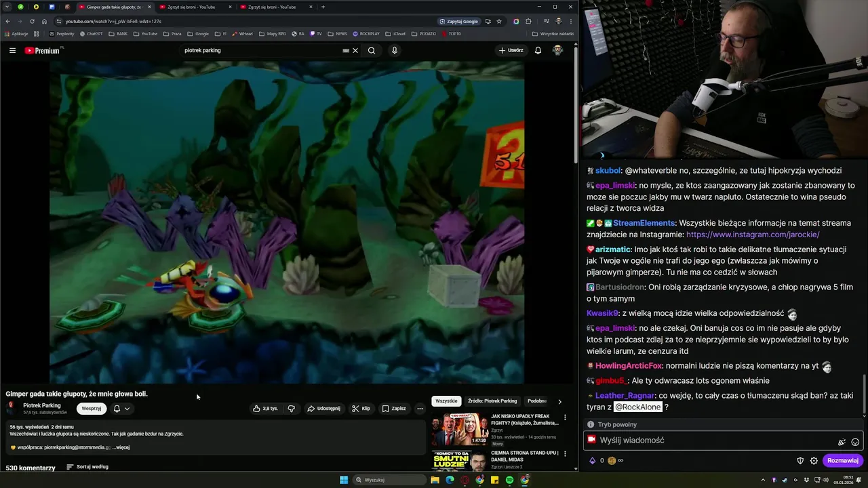This screenshot has width=868, height=488.
Task: Open options for the Ciemna Strona Stand-upu video
Action: tap(565, 454)
